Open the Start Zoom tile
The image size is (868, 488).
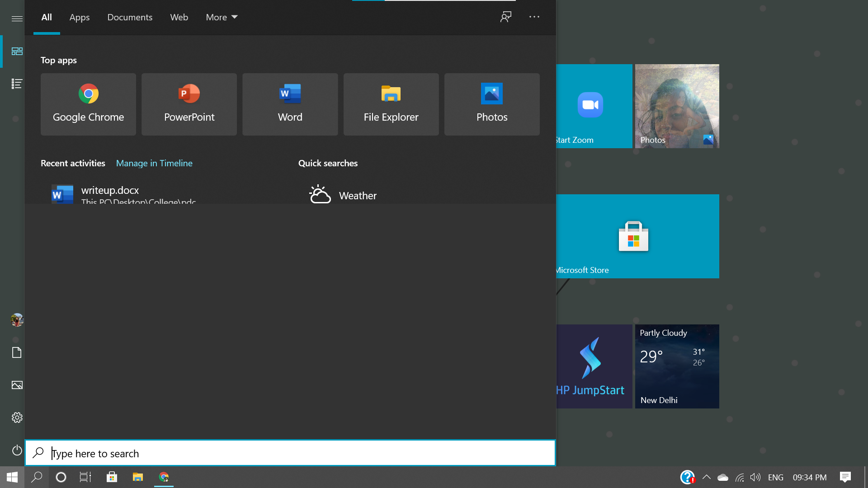[594, 106]
